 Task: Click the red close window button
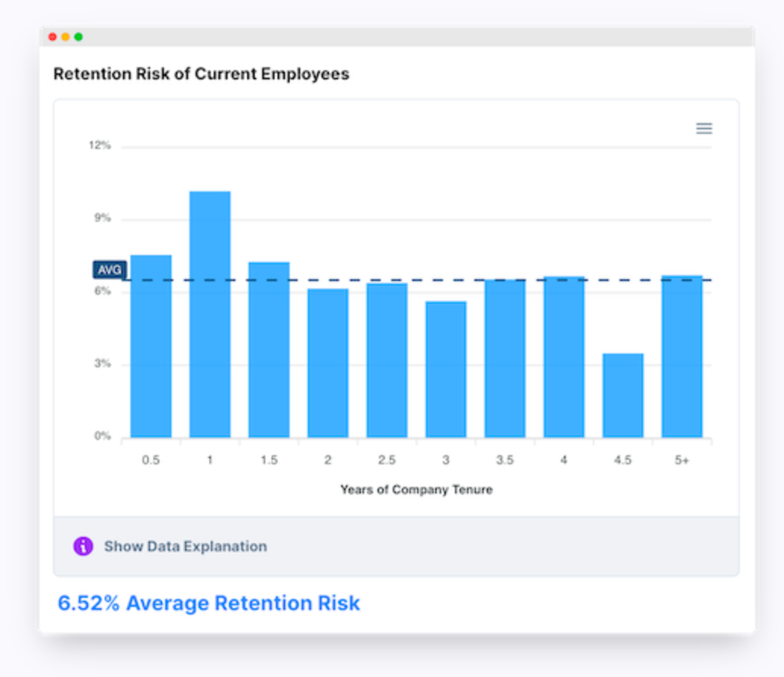[x=53, y=37]
